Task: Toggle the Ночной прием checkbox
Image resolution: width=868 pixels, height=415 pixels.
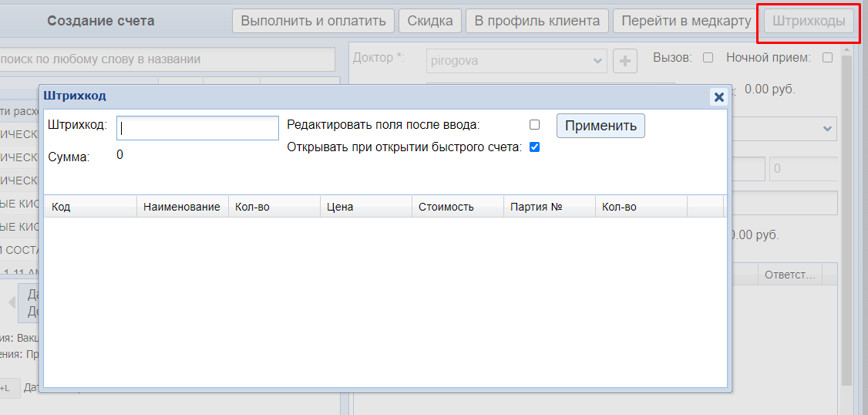Action: pyautogui.click(x=827, y=58)
